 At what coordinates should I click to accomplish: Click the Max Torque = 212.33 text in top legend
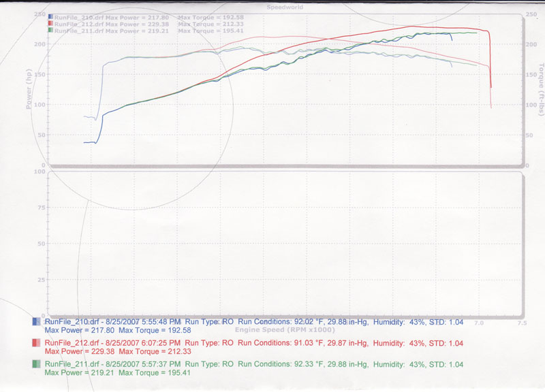(205, 24)
